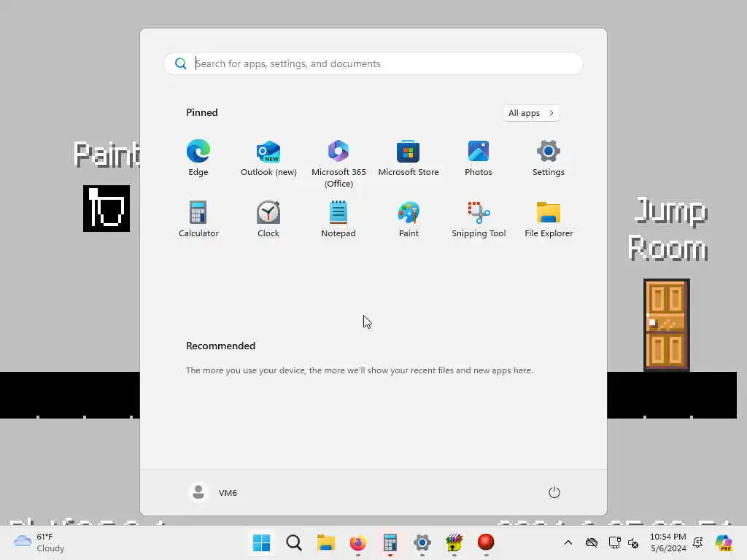Open network status tray icon

[x=614, y=542]
